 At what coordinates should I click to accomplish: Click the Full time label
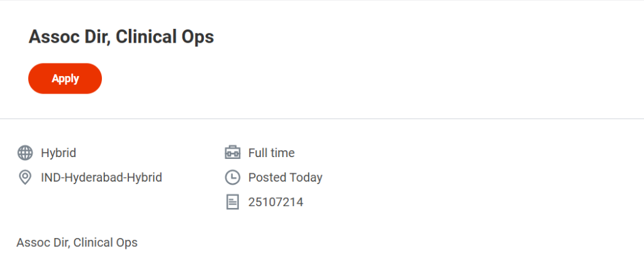tap(271, 153)
